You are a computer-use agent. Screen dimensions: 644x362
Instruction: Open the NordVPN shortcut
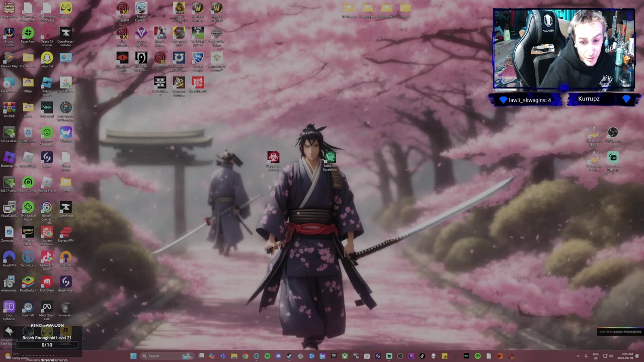click(x=9, y=259)
